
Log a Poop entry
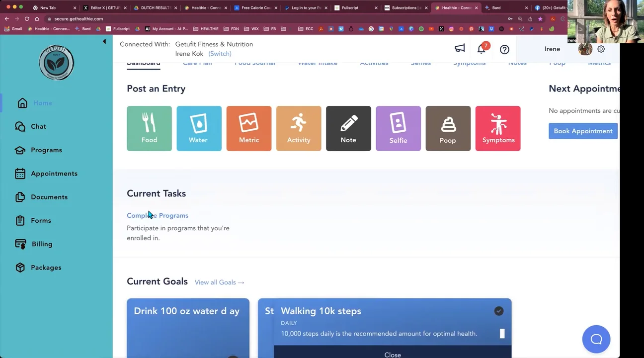coord(448,128)
